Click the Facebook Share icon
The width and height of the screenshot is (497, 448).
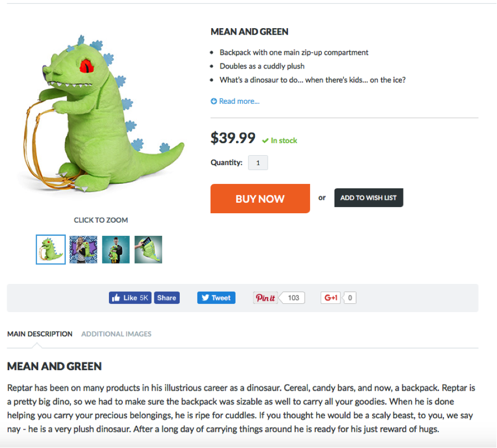pos(166,297)
